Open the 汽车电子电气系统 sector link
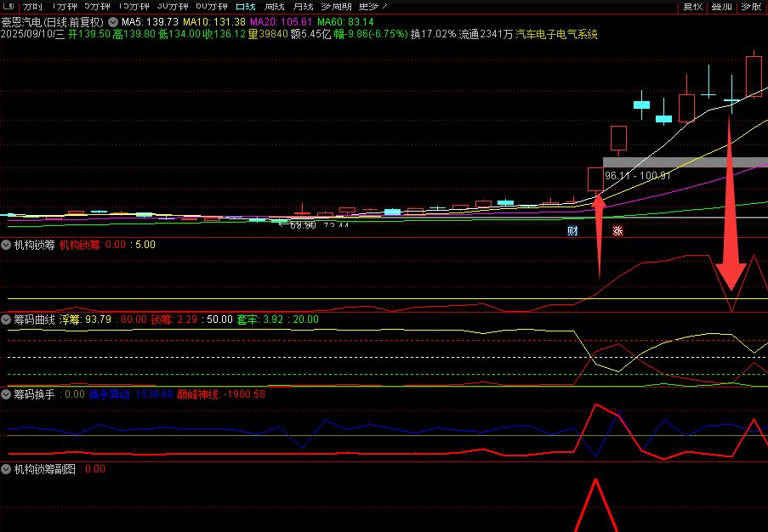 pos(556,34)
